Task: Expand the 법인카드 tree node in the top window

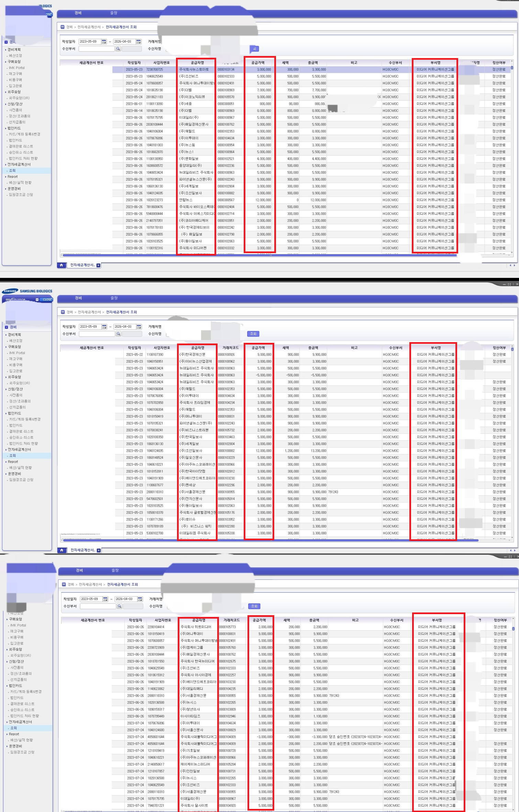Action: tap(14, 128)
